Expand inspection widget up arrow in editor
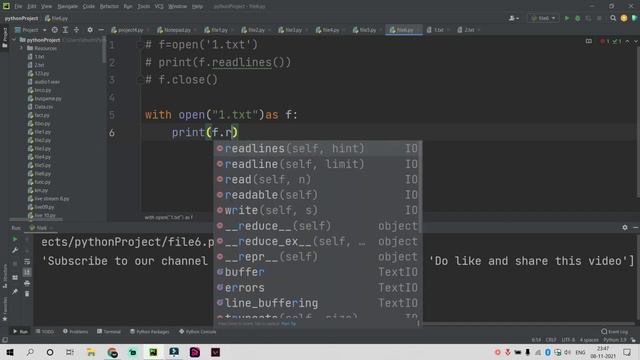This screenshot has width=640, height=360. point(627,41)
